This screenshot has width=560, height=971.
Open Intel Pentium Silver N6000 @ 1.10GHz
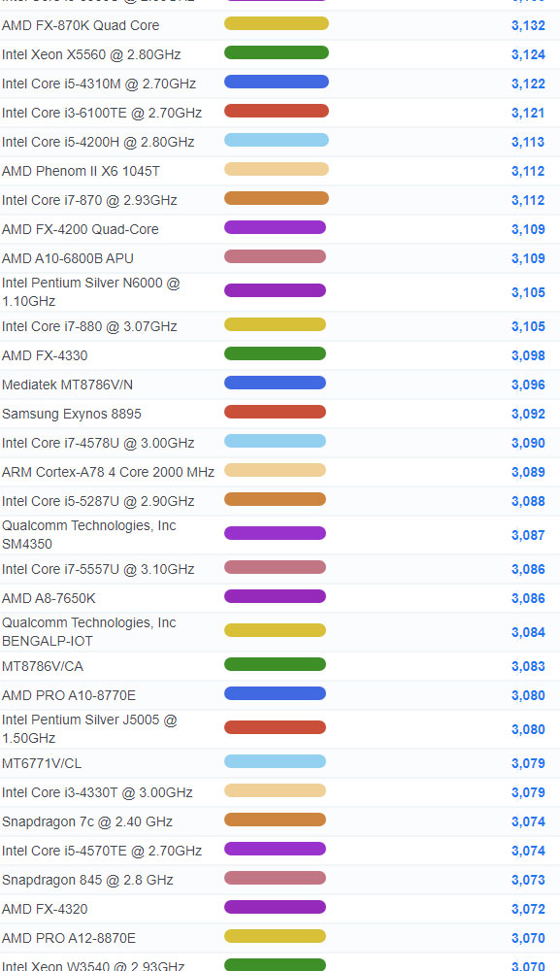click(x=91, y=292)
